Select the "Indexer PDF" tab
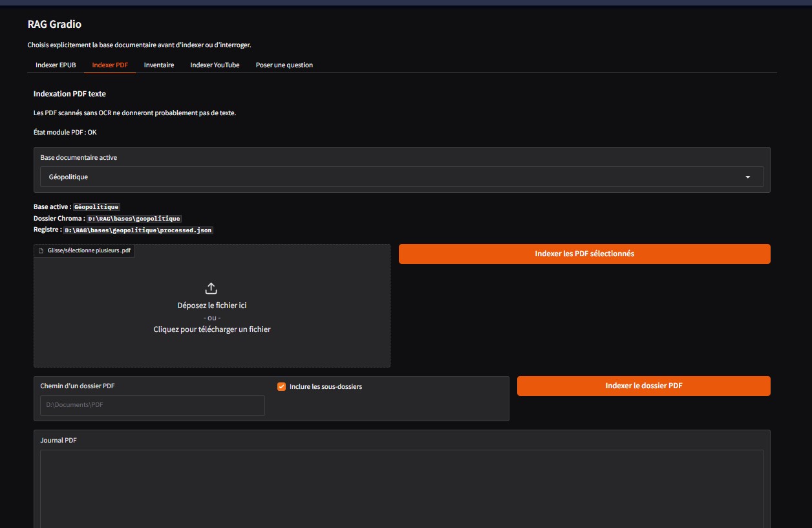Screen dimensions: 812x528 tap(110, 65)
